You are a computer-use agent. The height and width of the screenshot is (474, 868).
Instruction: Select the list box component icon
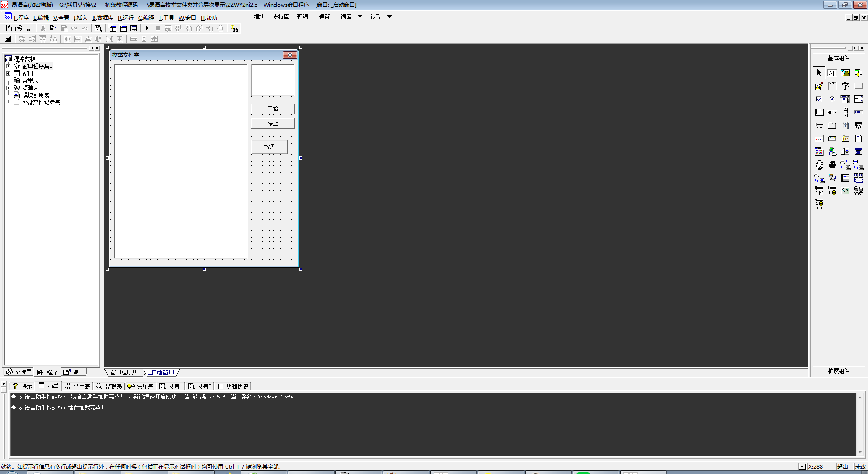pos(859,99)
